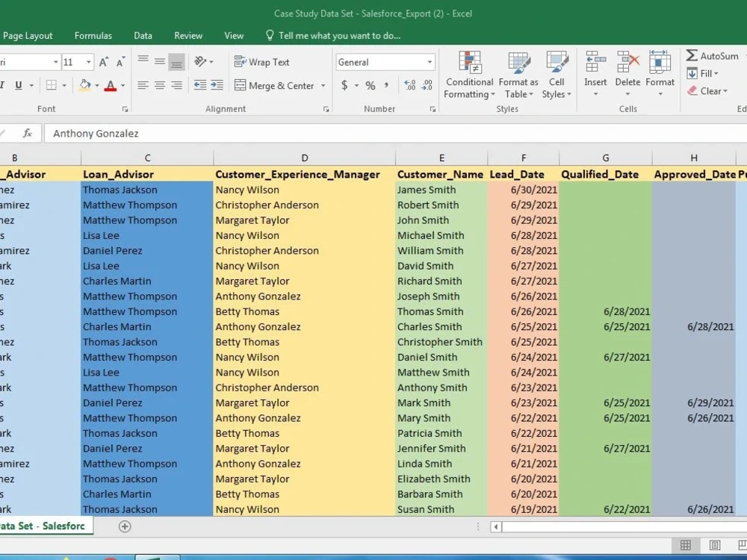Toggle Bottom Align icon
The image size is (747, 560).
pos(176,62)
